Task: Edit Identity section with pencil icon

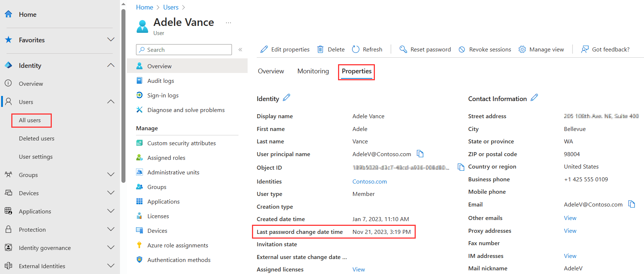Action: [287, 97]
